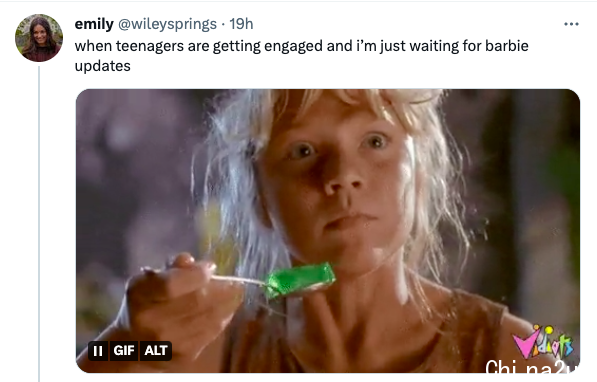Screen dimensions: 597x382
Task: Open emily's profile picture
Action: click(x=39, y=38)
